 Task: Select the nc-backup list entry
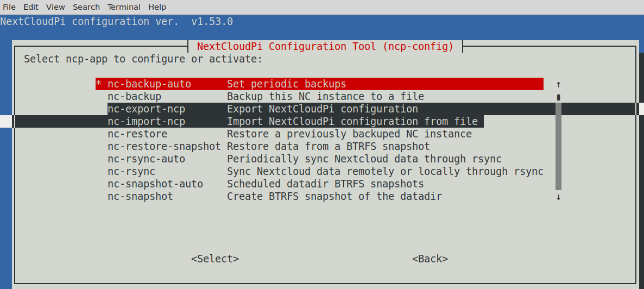coord(135,97)
